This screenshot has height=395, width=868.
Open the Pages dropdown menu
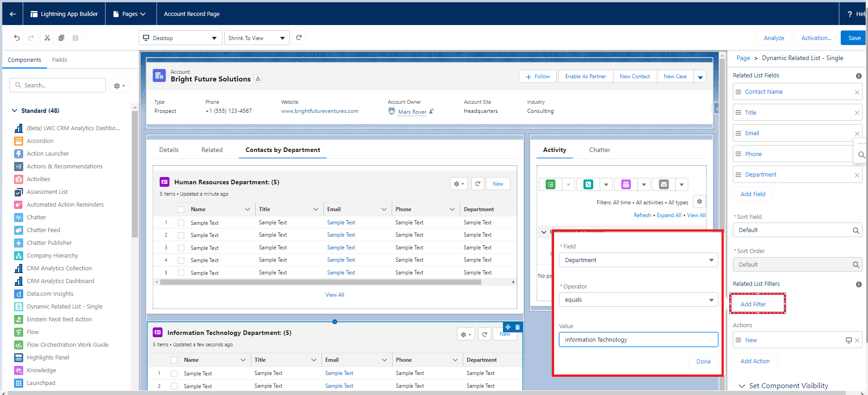coord(130,14)
